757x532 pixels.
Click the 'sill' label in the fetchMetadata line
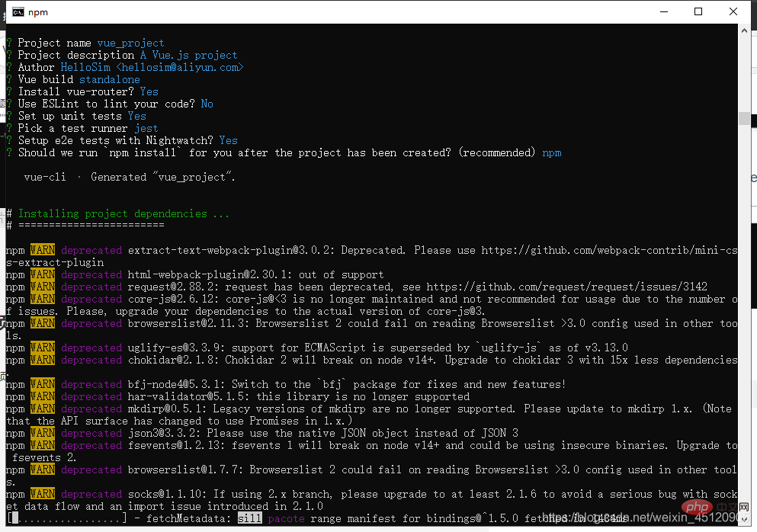click(x=249, y=518)
